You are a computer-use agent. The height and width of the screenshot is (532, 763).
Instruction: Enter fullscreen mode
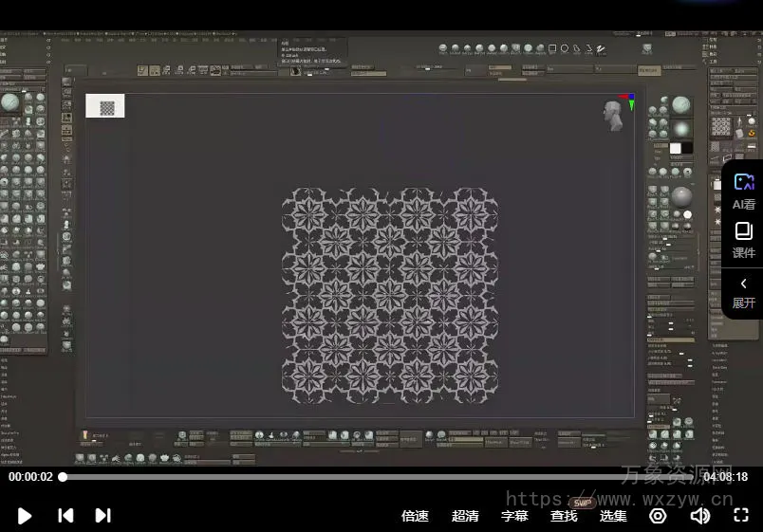741,516
